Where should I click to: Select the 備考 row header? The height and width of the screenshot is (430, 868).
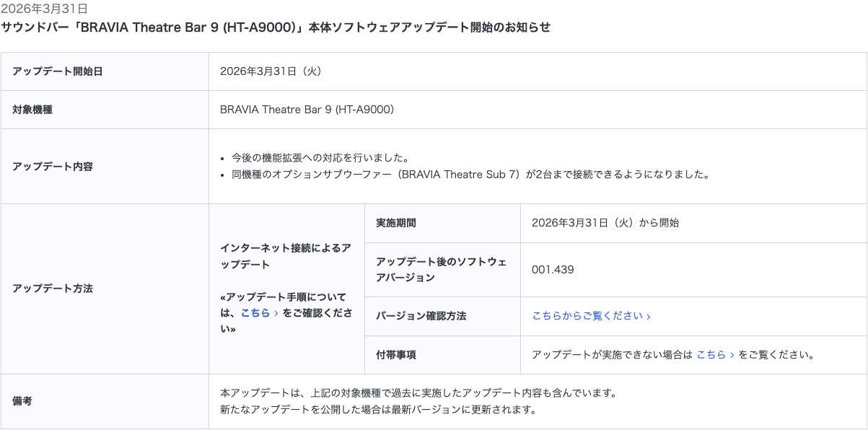22,402
